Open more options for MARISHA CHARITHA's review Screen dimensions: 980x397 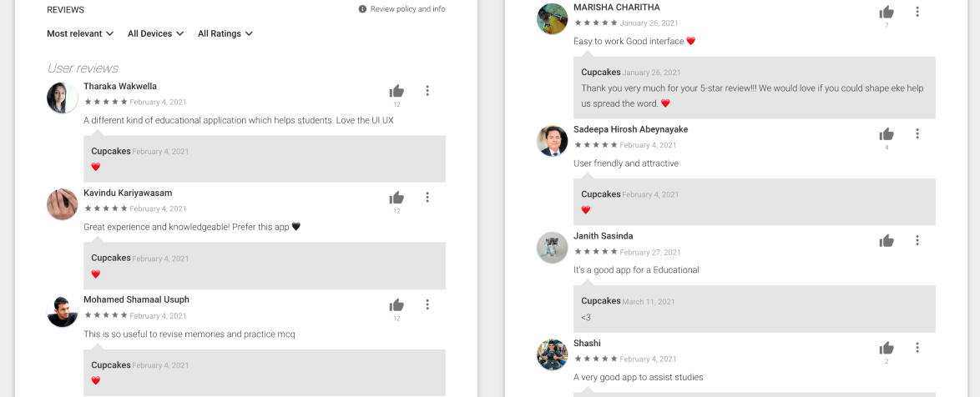coord(917,12)
